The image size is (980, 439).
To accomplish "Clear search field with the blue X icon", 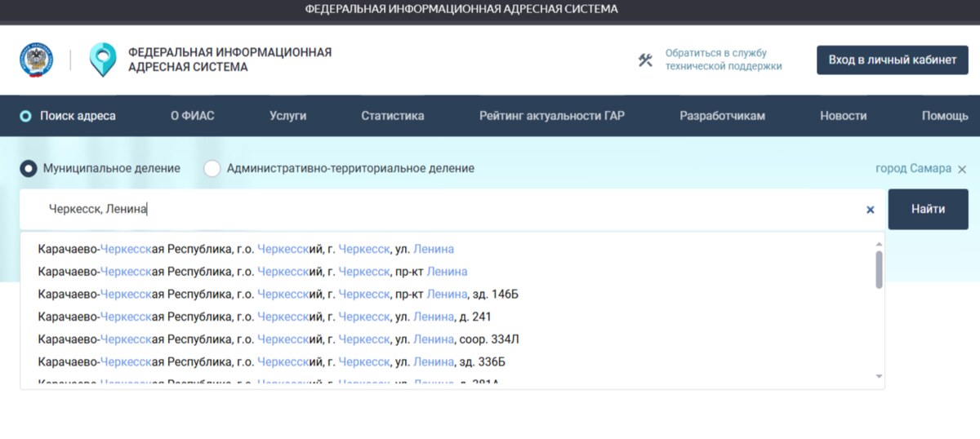I will tap(871, 210).
